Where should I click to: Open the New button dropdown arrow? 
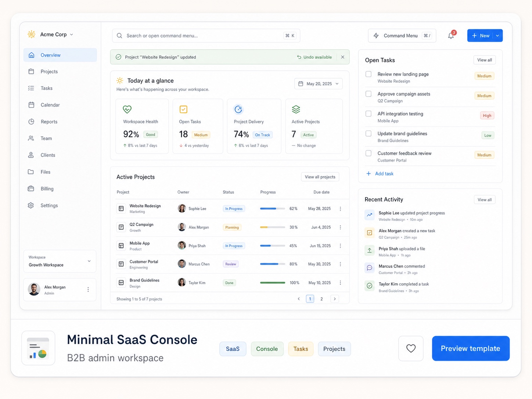click(497, 36)
